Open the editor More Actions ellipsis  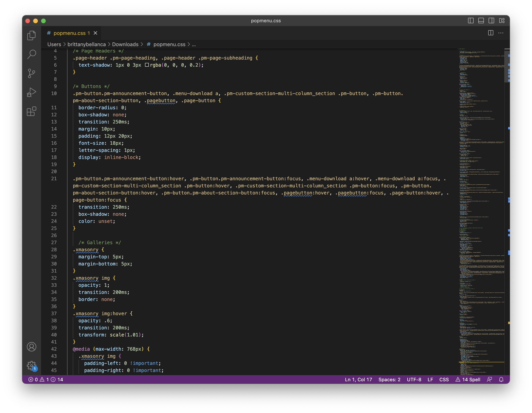click(x=501, y=33)
